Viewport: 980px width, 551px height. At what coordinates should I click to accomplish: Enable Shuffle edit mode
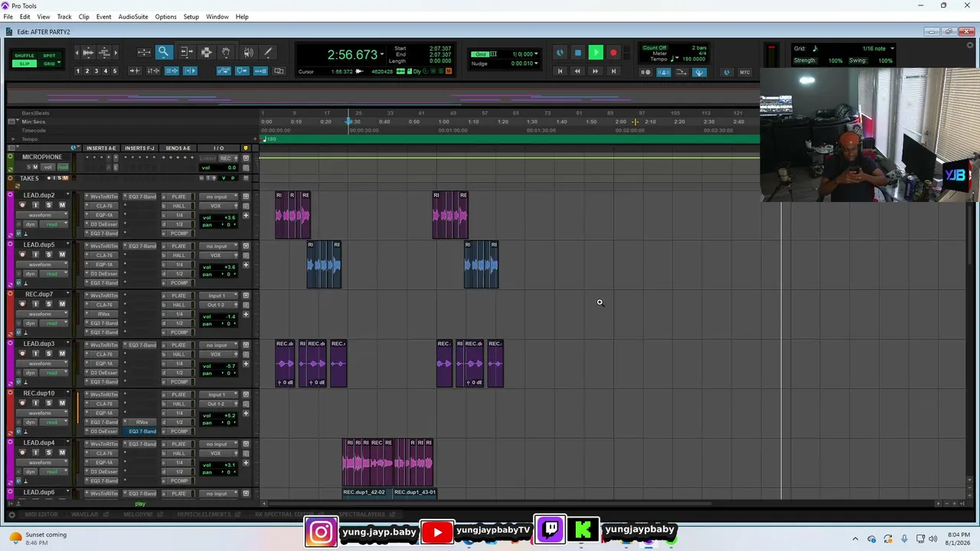pos(24,55)
